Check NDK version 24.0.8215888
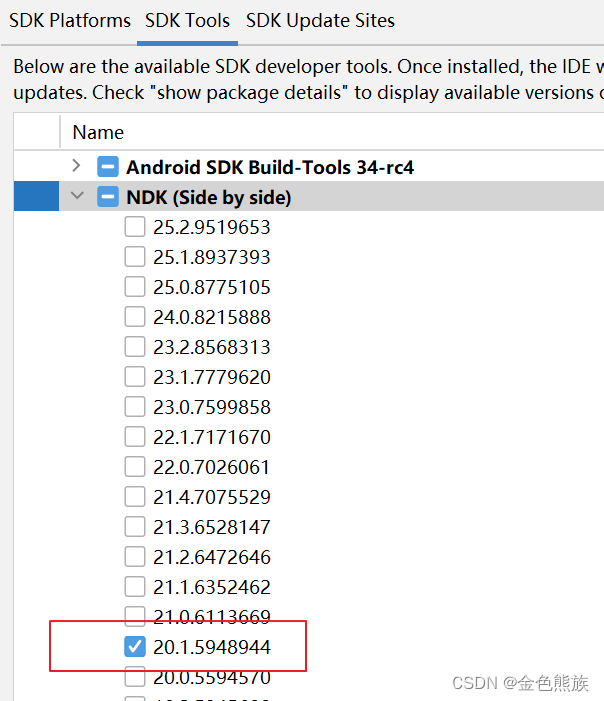The image size is (604, 701). click(135, 317)
